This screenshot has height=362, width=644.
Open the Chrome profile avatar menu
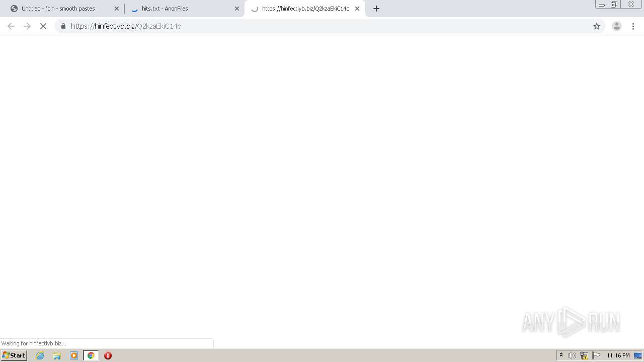[x=617, y=26]
